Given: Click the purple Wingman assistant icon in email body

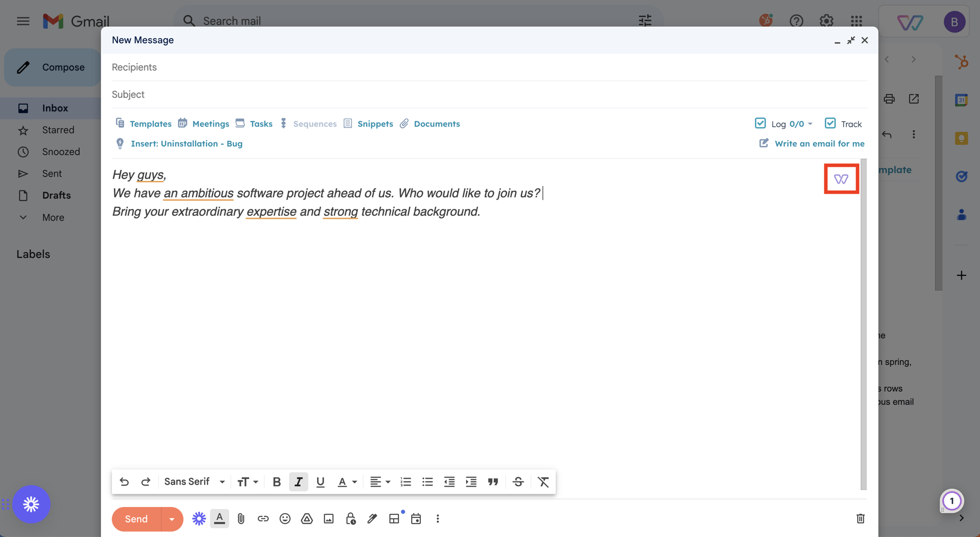Looking at the screenshot, I should (841, 179).
